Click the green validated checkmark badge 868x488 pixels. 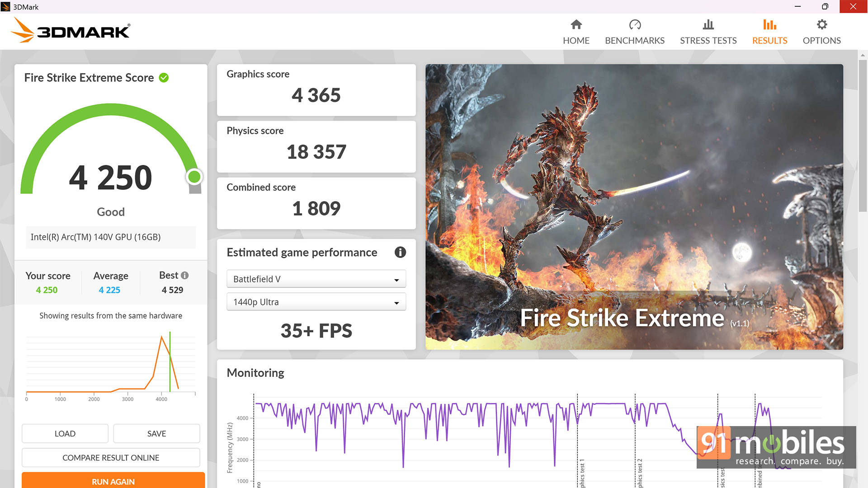(164, 78)
